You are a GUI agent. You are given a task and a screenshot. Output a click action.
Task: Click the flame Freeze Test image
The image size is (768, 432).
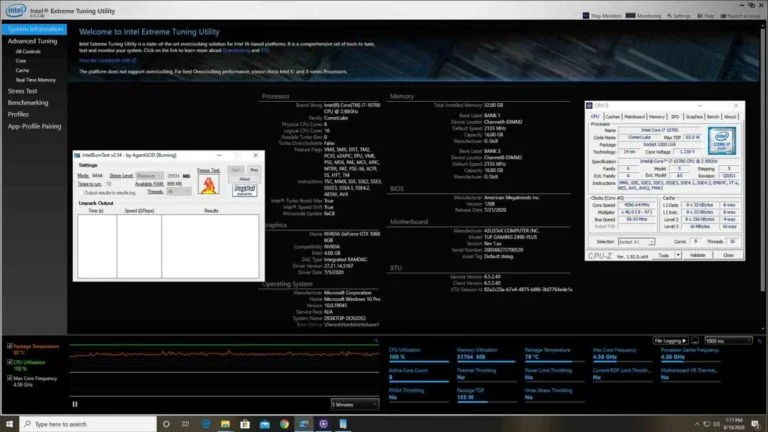(x=208, y=185)
